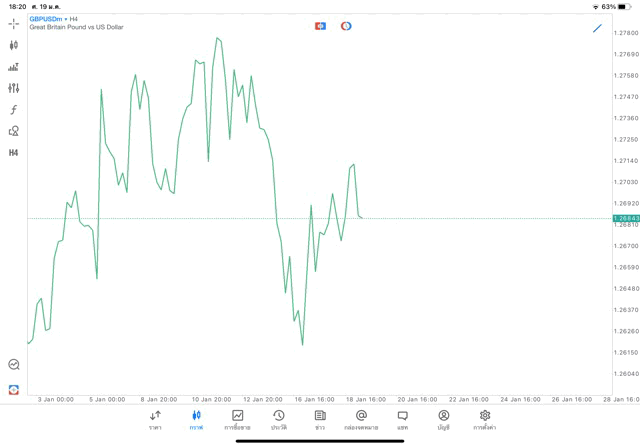
Task: Toggle the red-blue one-click trading icon
Action: click(320, 26)
